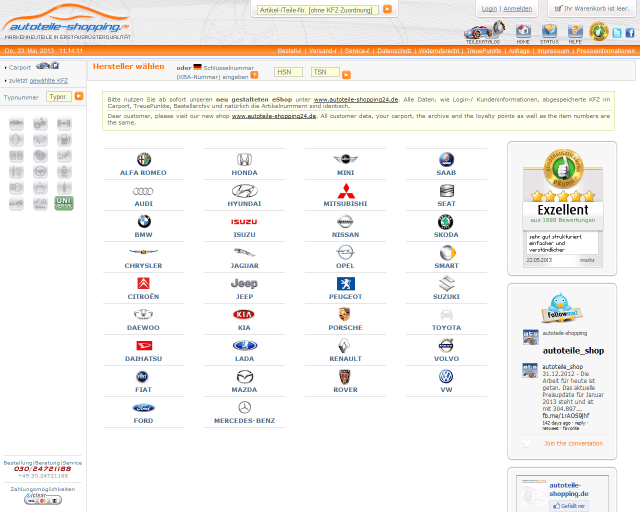Open the Status envelope icon
The height and width of the screenshot is (512, 640).
[549, 33]
